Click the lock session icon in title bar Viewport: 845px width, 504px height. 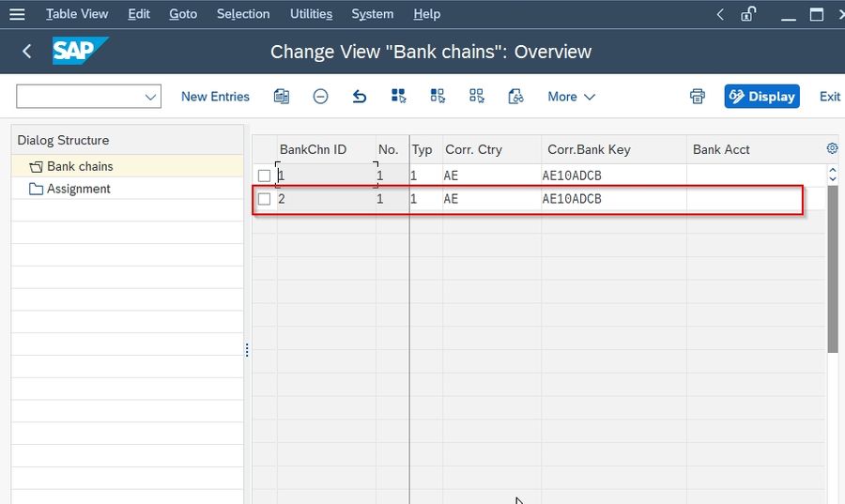pyautogui.click(x=748, y=13)
